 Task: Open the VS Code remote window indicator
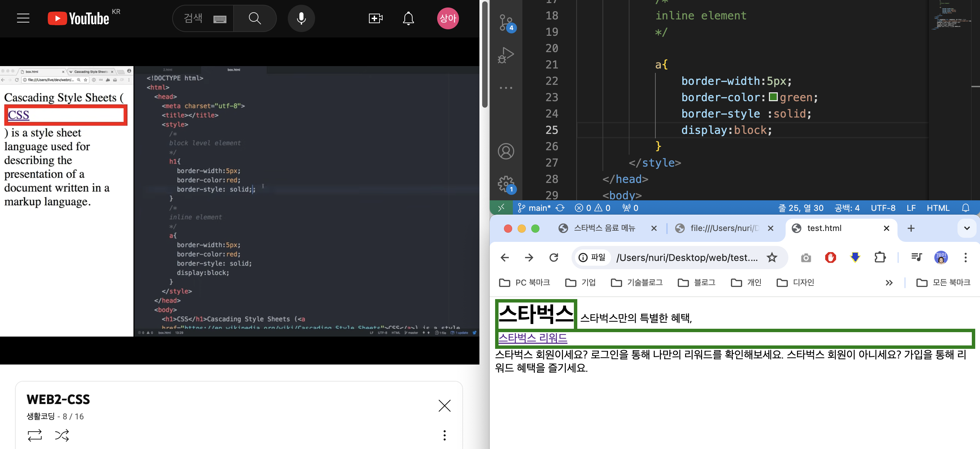point(501,207)
